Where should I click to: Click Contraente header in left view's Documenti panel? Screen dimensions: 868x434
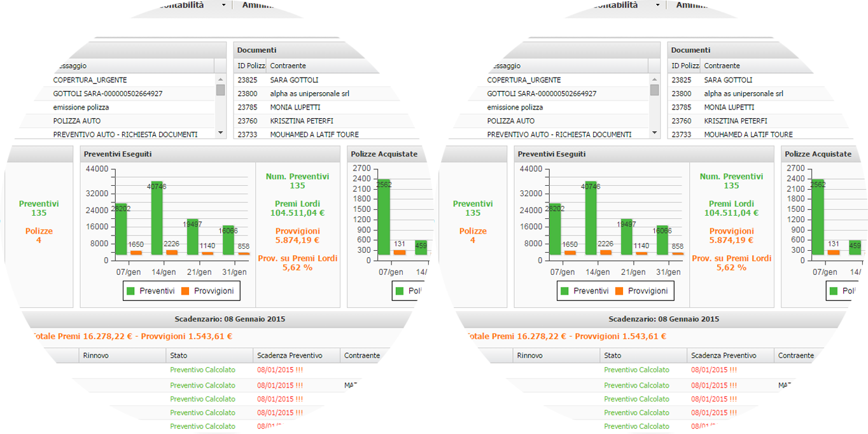click(288, 66)
